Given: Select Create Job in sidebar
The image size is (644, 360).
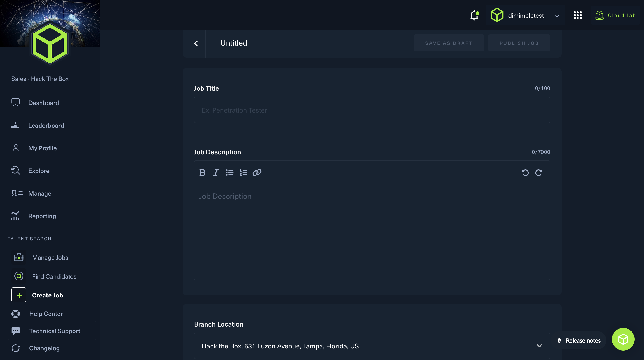Looking at the screenshot, I should (48, 295).
